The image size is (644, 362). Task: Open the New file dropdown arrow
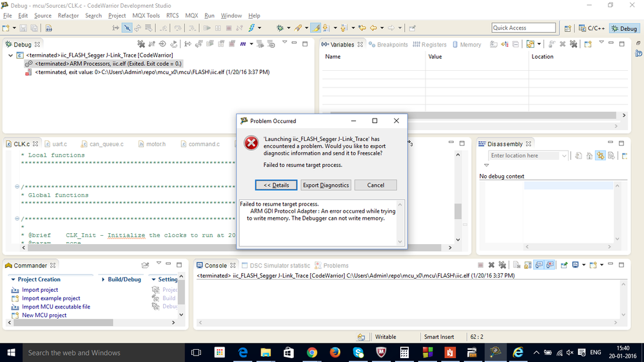[x=14, y=28]
